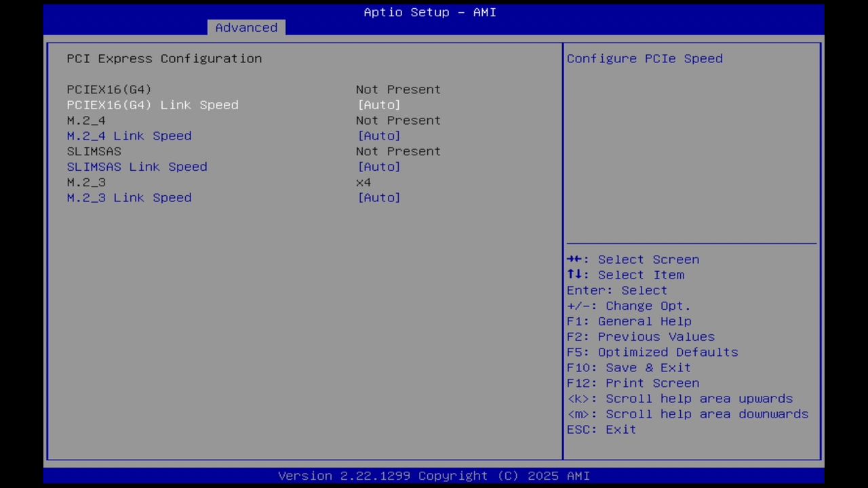The height and width of the screenshot is (488, 868).
Task: Select the M.2_4 Link Speed entry
Action: [x=129, y=136]
